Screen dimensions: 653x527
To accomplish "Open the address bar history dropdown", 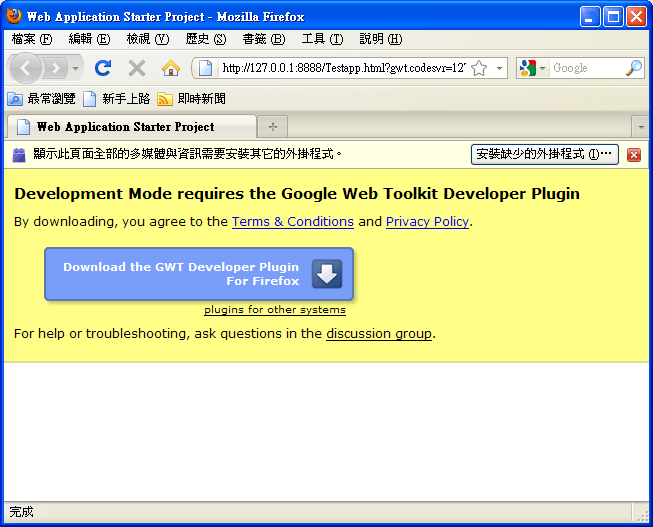I will (499, 68).
